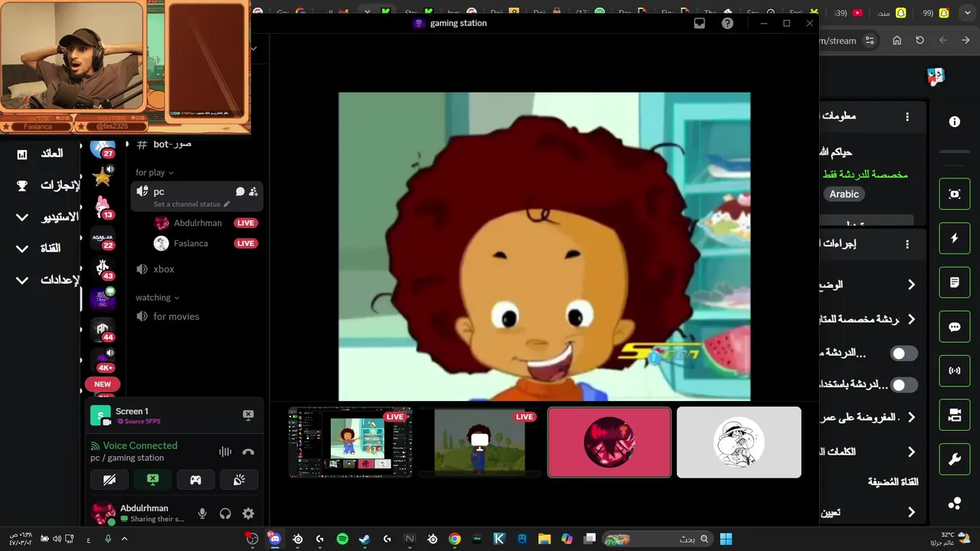Click the info icon in stream sidebar
The height and width of the screenshot is (551, 980).
[x=955, y=122]
